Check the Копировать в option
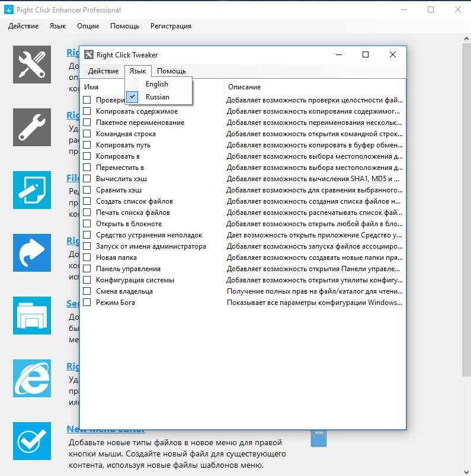Screen dimensions: 471x476 [87, 156]
